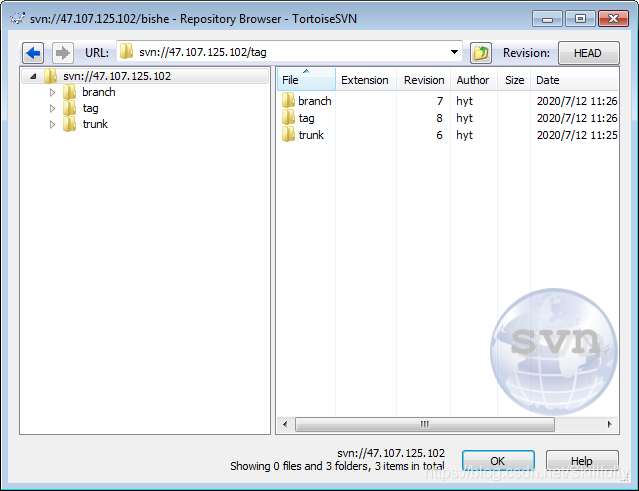Viewport: 639px width, 491px height.
Task: Click the date 2020/7/12 11:25 of trunk
Action: 577,135
